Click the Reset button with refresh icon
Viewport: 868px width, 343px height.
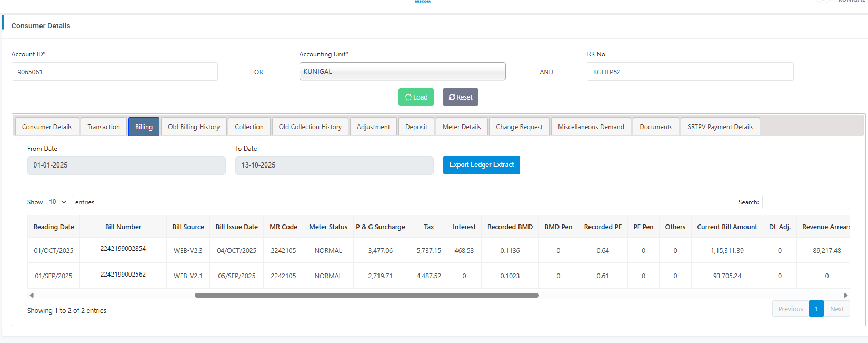[x=460, y=97]
